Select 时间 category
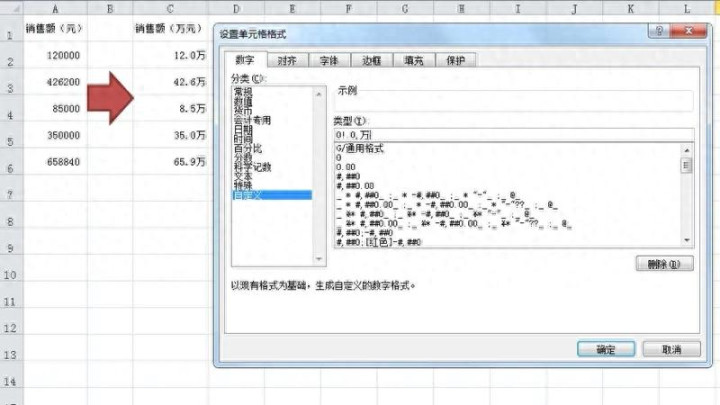This screenshot has width=720, height=405. (x=272, y=139)
